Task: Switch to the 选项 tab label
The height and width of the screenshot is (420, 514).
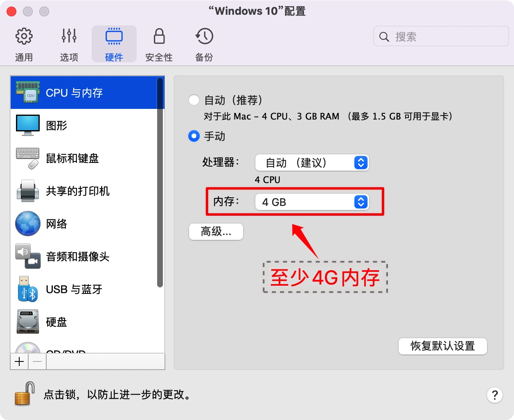Action: click(x=69, y=57)
